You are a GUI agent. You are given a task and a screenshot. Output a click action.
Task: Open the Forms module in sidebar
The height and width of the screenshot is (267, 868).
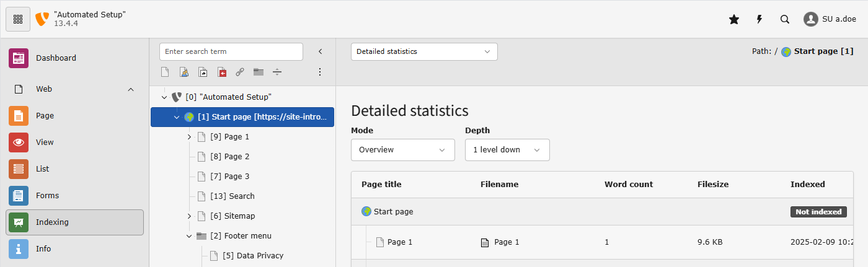[47, 195]
